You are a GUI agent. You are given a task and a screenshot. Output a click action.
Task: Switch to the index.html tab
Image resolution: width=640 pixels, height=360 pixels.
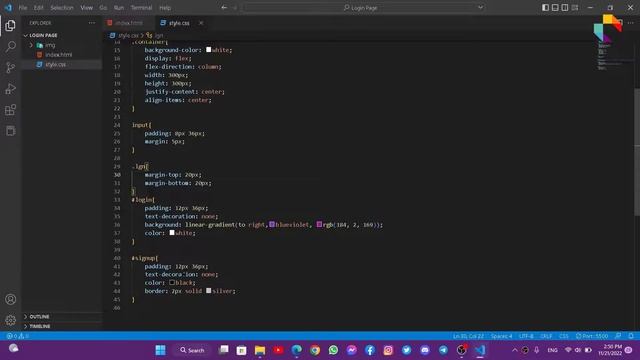pos(129,23)
